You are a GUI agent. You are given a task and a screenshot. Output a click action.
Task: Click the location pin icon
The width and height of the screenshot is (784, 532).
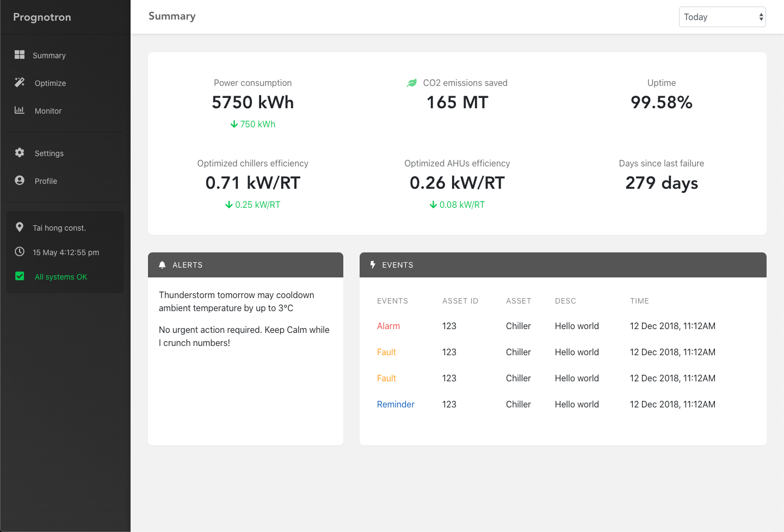tap(20, 227)
